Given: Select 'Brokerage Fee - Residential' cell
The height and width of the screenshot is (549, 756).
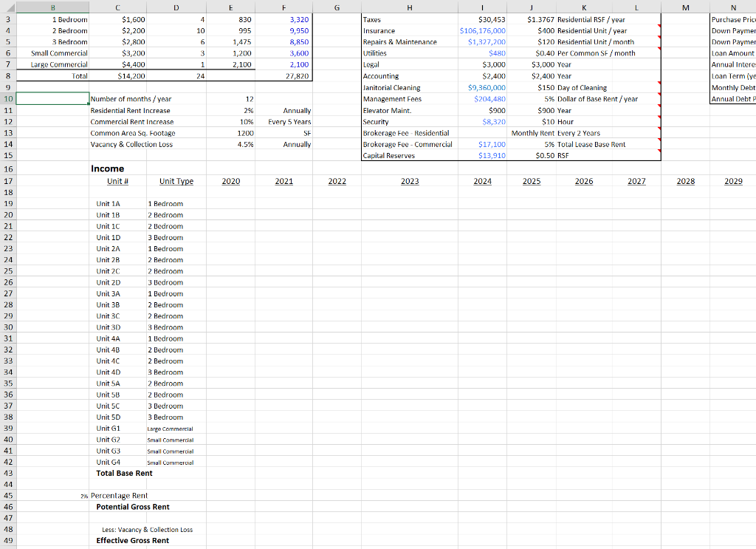Looking at the screenshot, I should (x=410, y=133).
